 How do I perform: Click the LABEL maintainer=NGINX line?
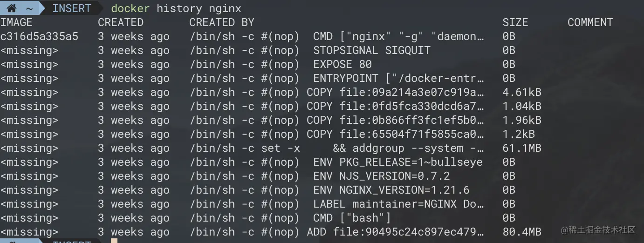[398, 204]
